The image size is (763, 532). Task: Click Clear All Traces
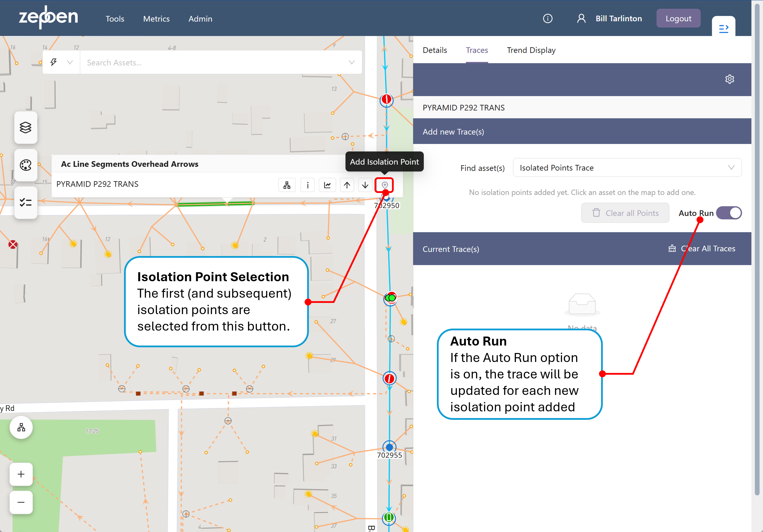702,248
